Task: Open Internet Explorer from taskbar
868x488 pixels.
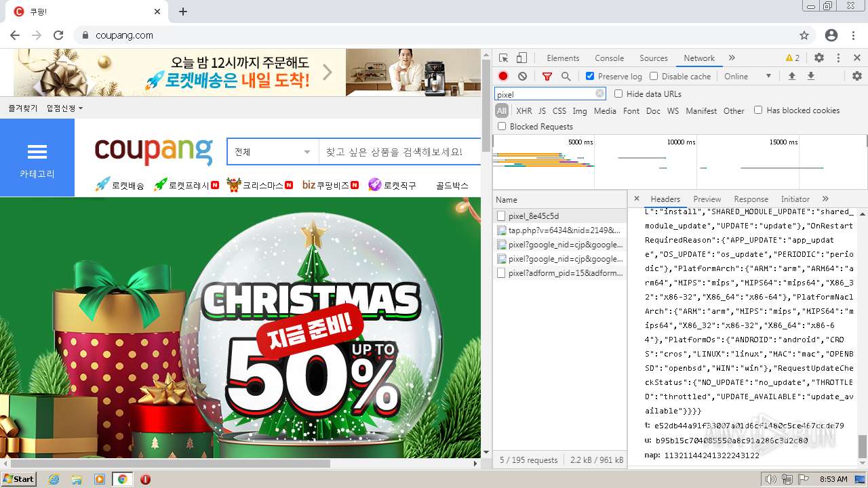Action: [54, 479]
